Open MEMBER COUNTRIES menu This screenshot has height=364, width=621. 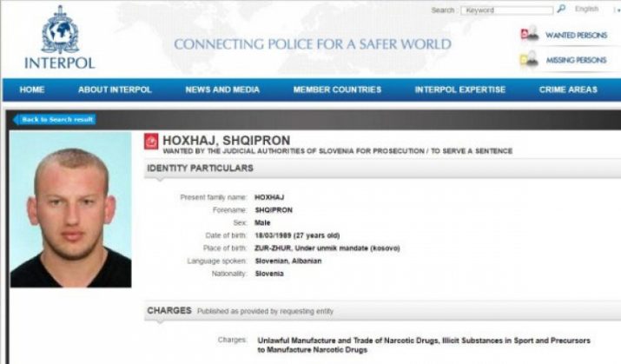click(338, 89)
